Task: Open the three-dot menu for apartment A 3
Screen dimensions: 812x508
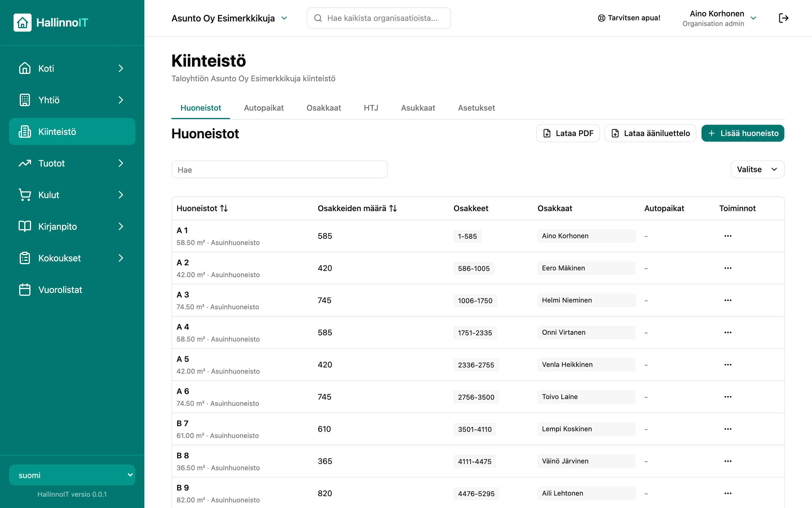Action: pos(728,300)
